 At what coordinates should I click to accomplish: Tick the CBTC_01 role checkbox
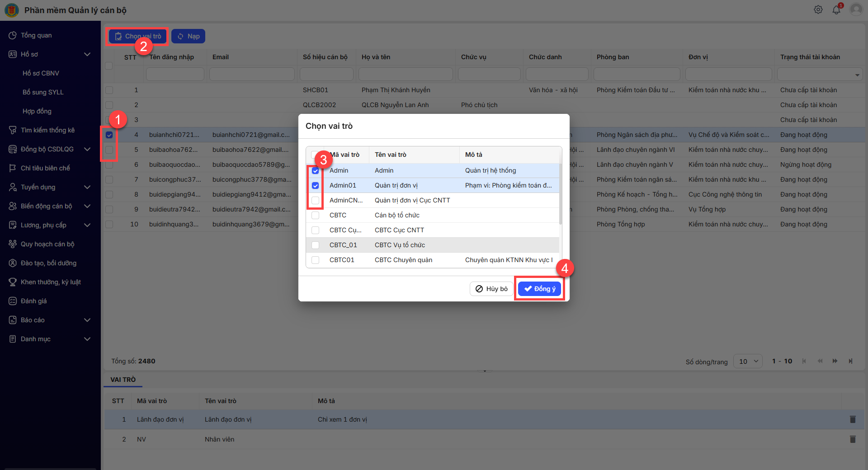click(316, 245)
